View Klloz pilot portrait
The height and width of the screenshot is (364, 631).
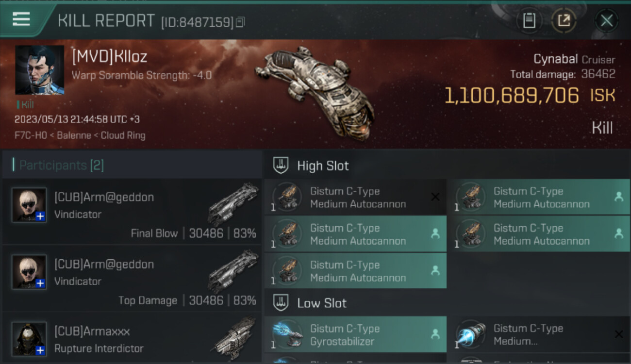40,70
